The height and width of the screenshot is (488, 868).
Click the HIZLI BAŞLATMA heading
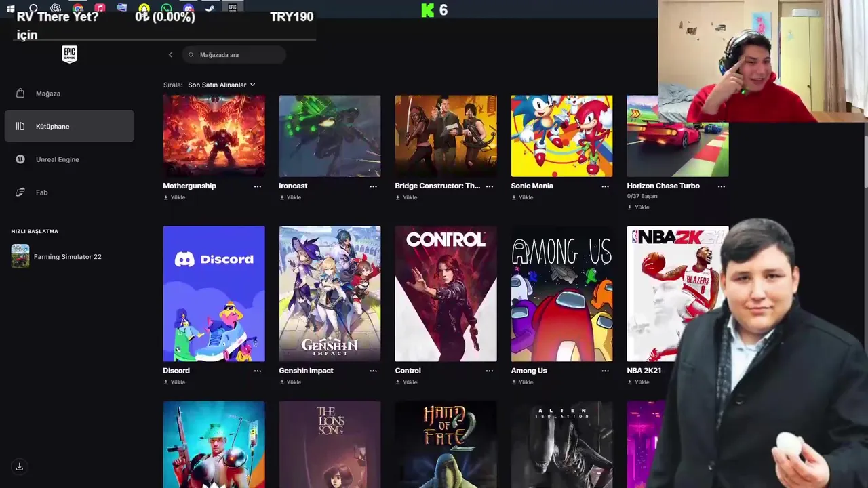(x=35, y=231)
